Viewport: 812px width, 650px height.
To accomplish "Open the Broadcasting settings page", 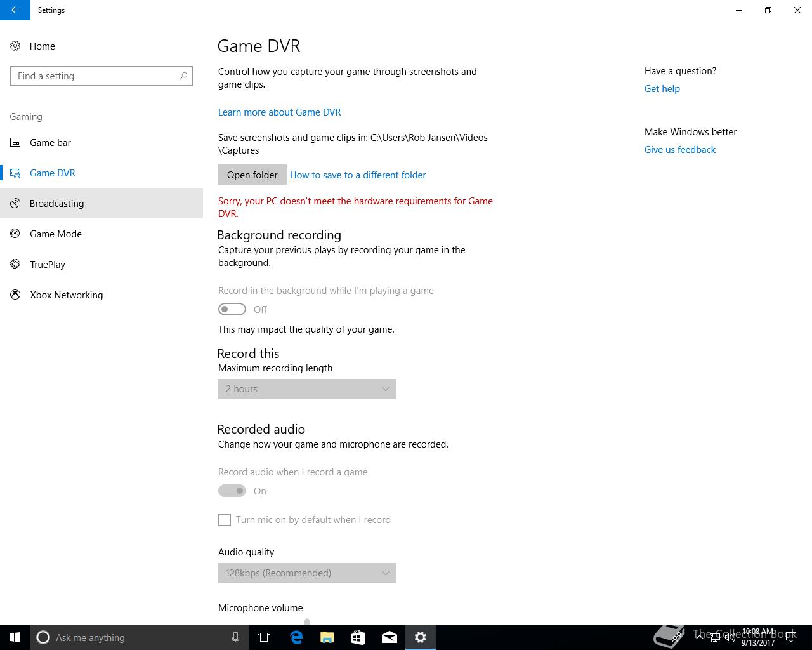I will tap(101, 204).
